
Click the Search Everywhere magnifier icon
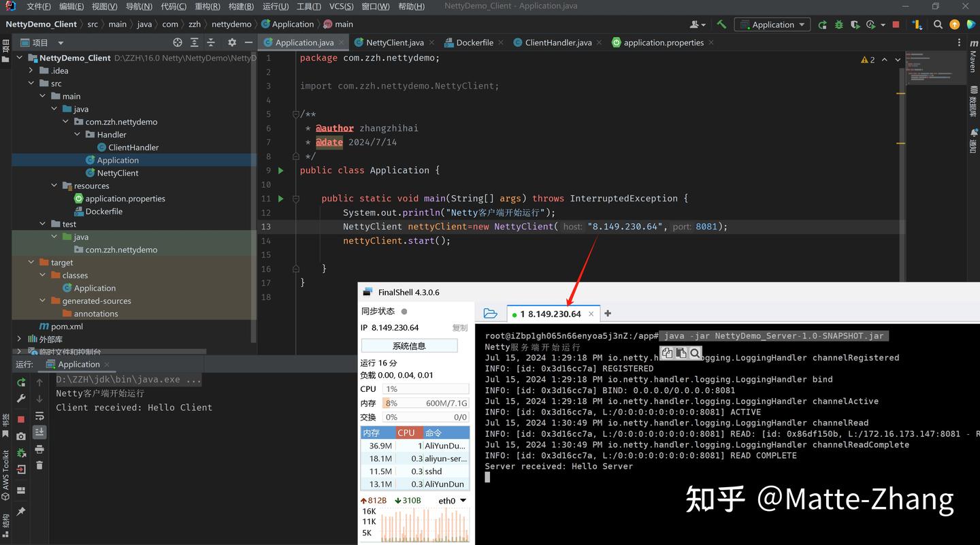[x=938, y=24]
